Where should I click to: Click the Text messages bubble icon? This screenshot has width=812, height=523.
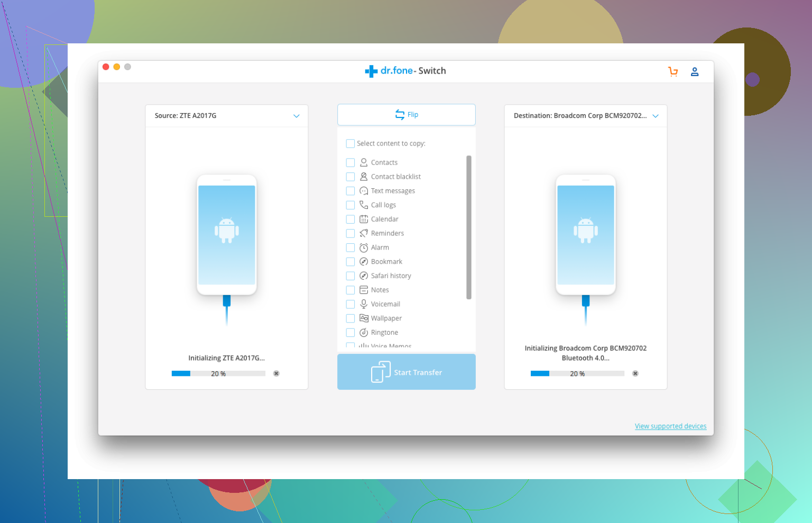pyautogui.click(x=364, y=191)
